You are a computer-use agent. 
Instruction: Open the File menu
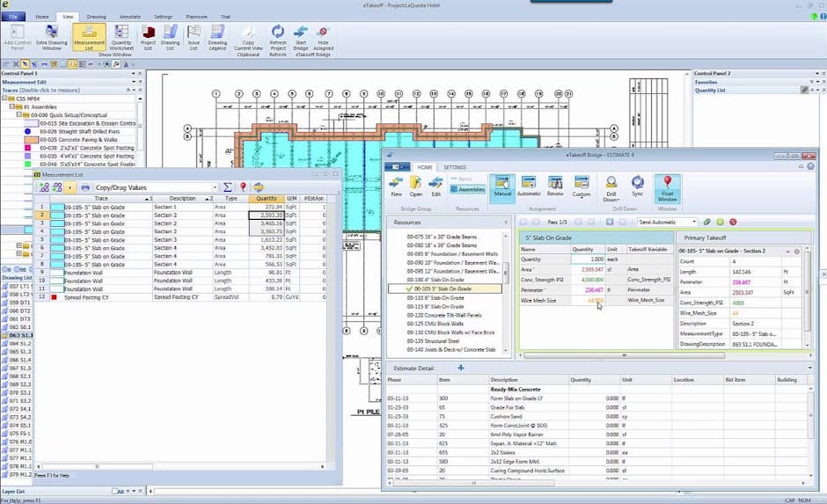coord(12,17)
